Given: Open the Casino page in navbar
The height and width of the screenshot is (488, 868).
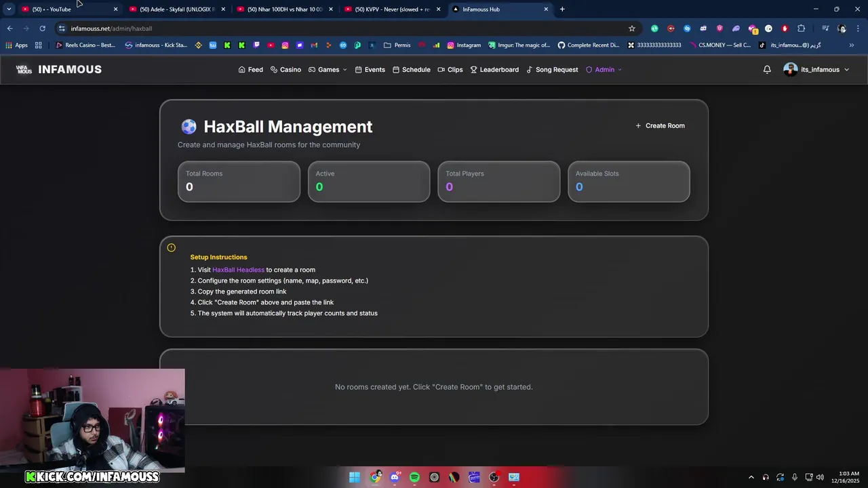Looking at the screenshot, I should 285,70.
